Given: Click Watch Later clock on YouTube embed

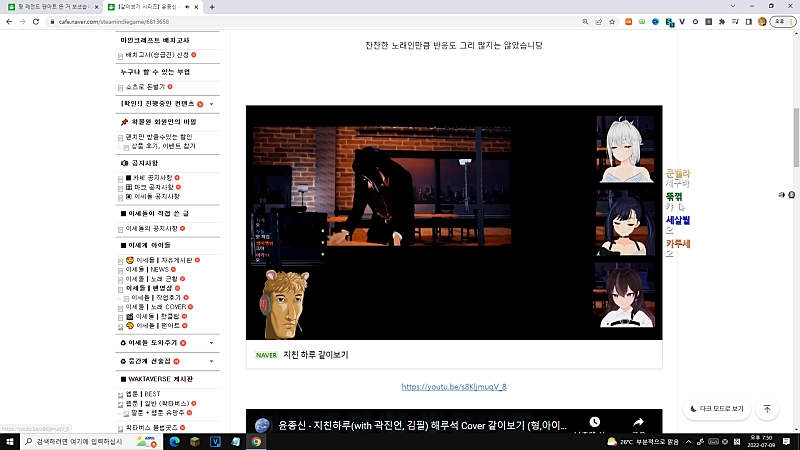Looking at the screenshot, I should pyautogui.click(x=594, y=422).
